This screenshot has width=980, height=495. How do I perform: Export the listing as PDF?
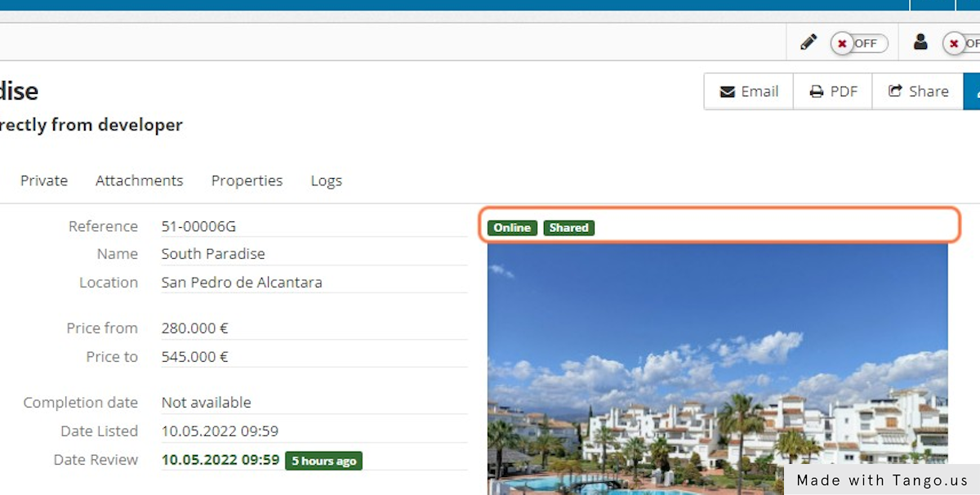(833, 91)
